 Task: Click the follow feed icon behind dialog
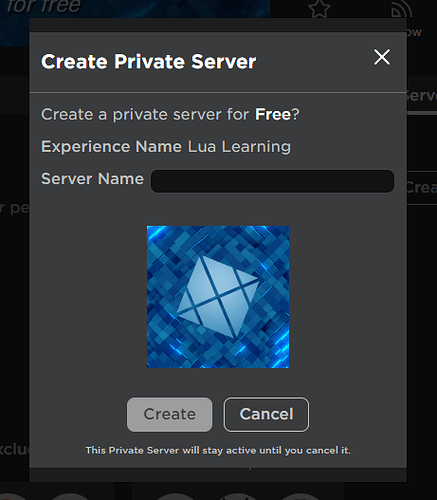(x=401, y=8)
